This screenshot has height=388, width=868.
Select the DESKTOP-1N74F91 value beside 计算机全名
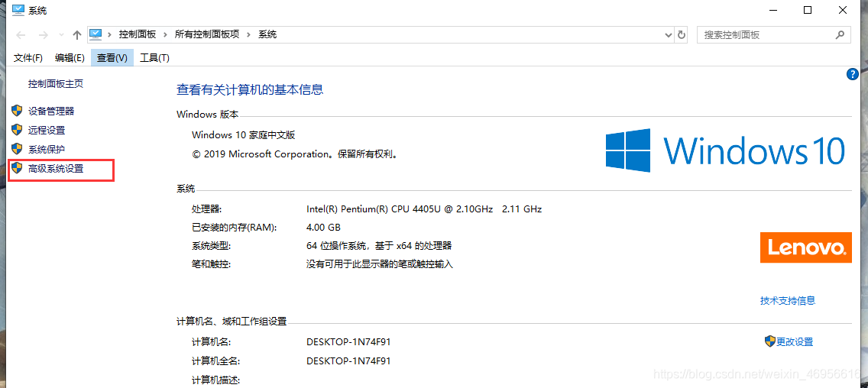pyautogui.click(x=348, y=361)
